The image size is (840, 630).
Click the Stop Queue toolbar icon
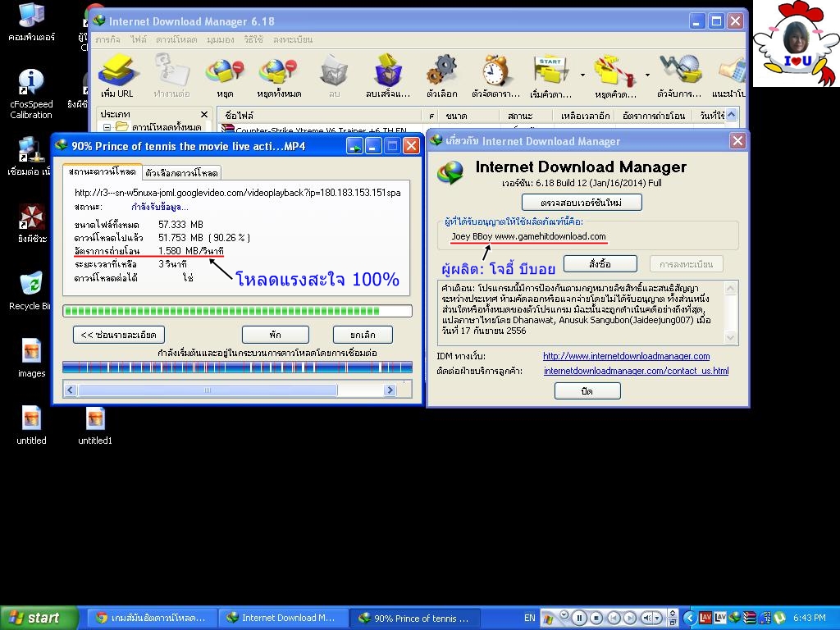615,75
